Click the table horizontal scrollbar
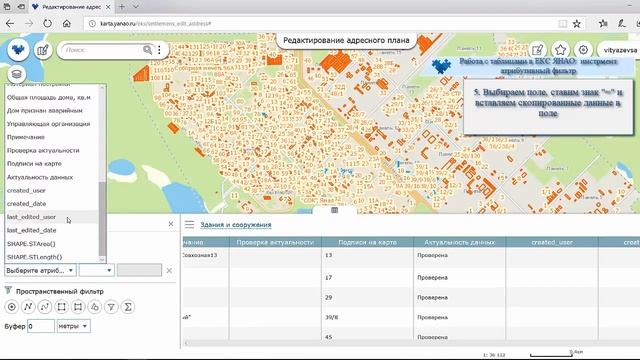640x360 pixels. [x=410, y=343]
